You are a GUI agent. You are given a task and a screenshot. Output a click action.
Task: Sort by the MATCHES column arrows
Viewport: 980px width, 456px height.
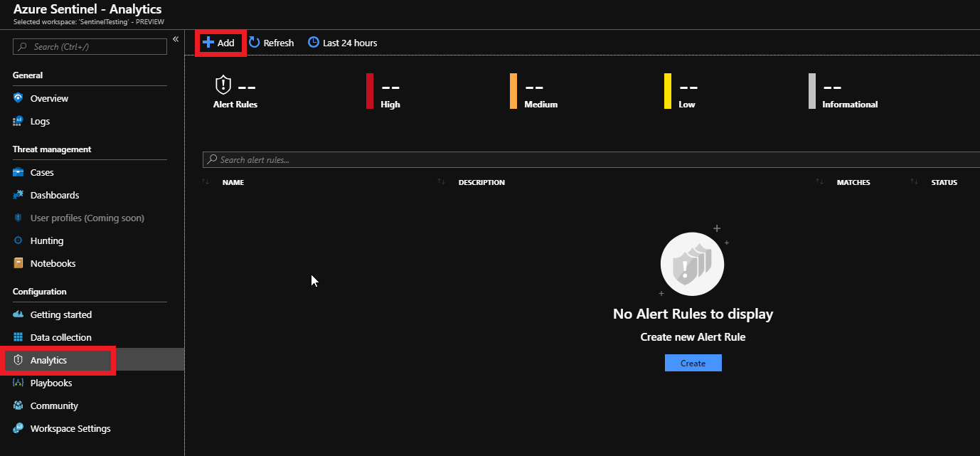click(820, 182)
